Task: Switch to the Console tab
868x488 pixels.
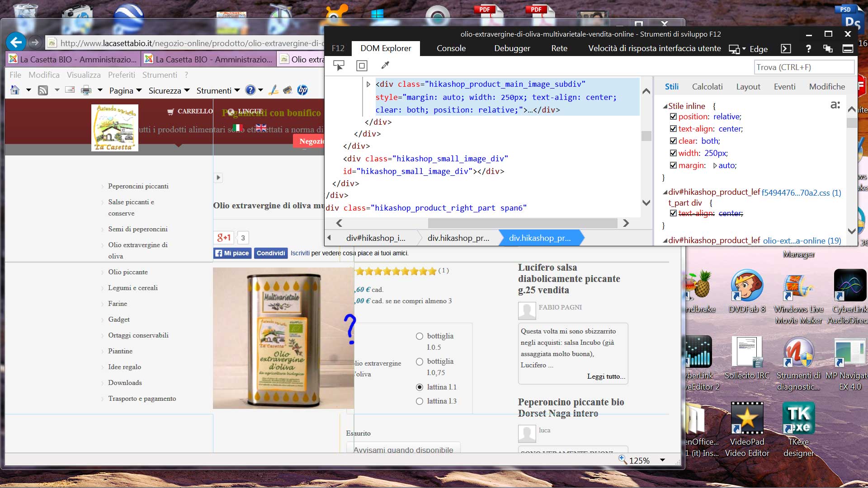Action: pos(451,48)
